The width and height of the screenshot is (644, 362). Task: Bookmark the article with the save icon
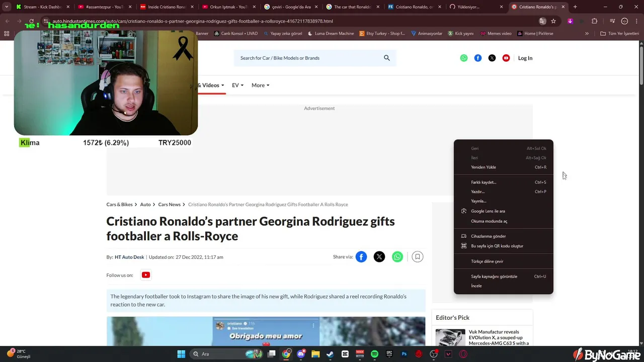point(417,257)
